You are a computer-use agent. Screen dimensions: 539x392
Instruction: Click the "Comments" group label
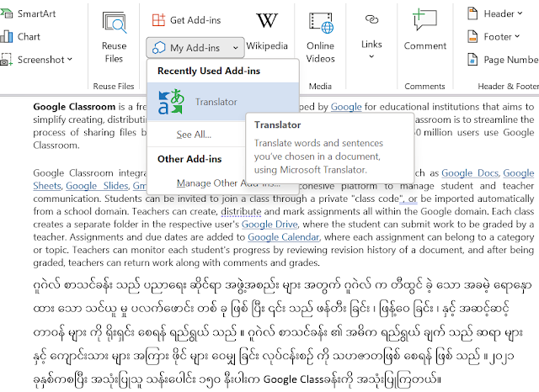coord(424,86)
